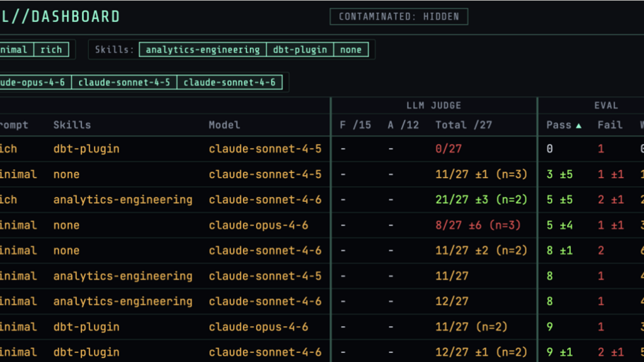Select the claude-opus-4-6 model with none skills
Image resolution: width=644 pixels, height=362 pixels.
click(x=258, y=225)
